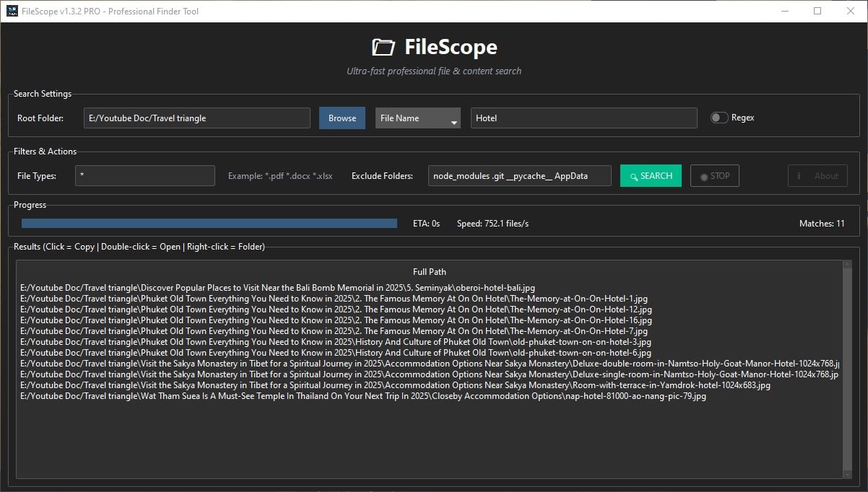Click the scrollbar down arrow in results
This screenshot has width=868, height=492.
tap(847, 474)
